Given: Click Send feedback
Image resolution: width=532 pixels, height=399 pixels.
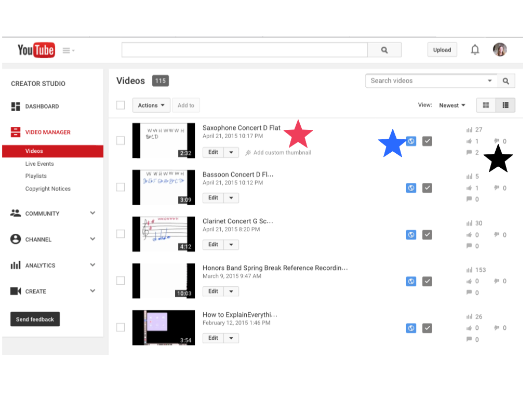Looking at the screenshot, I should click(x=35, y=320).
